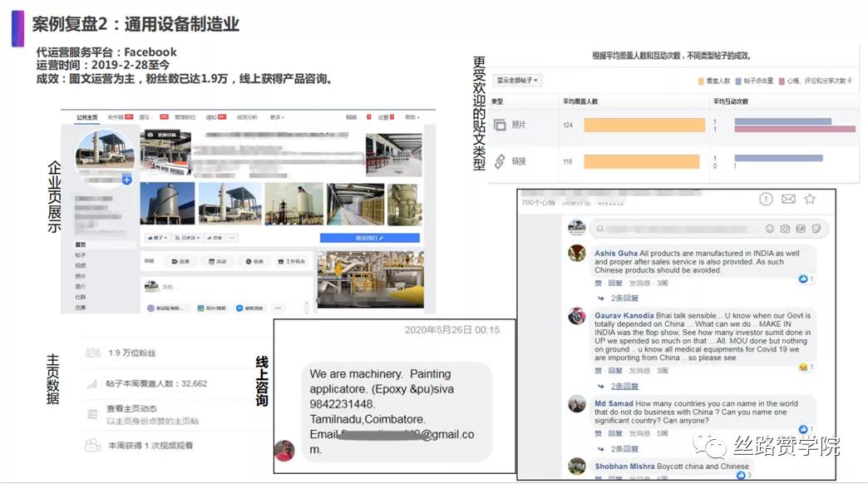Click Ashis Guha's avatar
868x484 pixels.
[x=577, y=253]
